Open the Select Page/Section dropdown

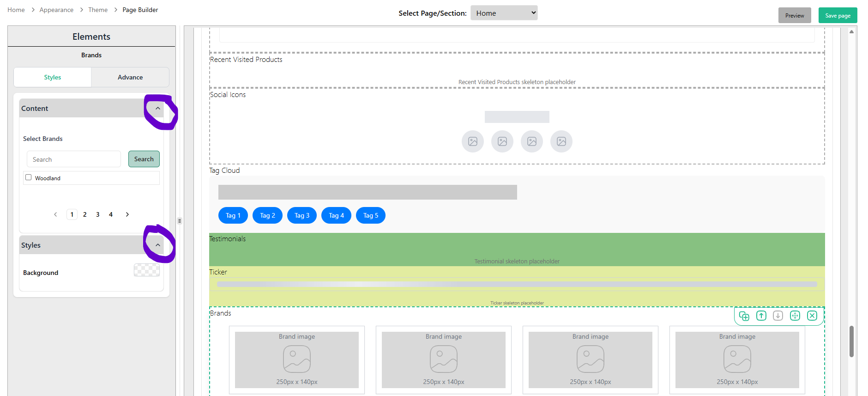(504, 13)
